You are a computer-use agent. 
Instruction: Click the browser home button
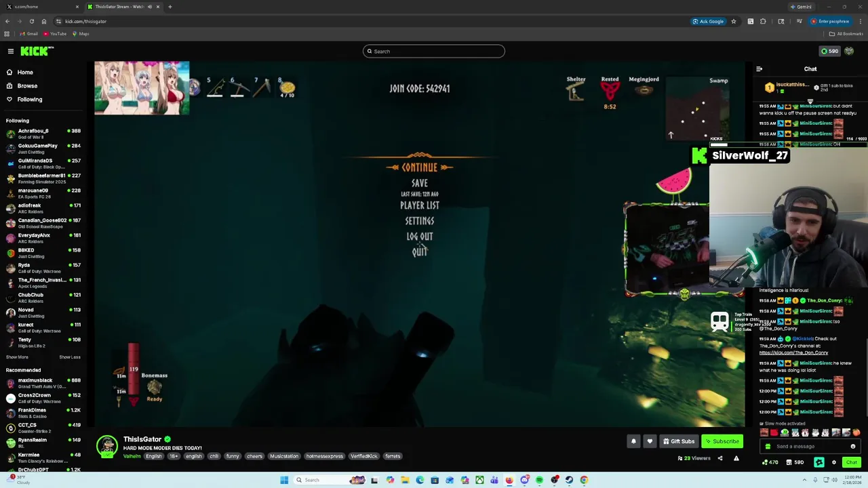pyautogui.click(x=44, y=21)
